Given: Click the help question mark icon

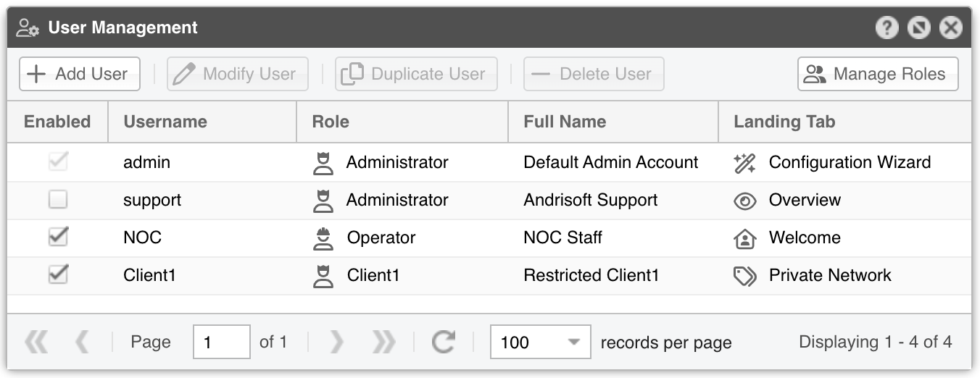Looking at the screenshot, I should click(x=887, y=28).
